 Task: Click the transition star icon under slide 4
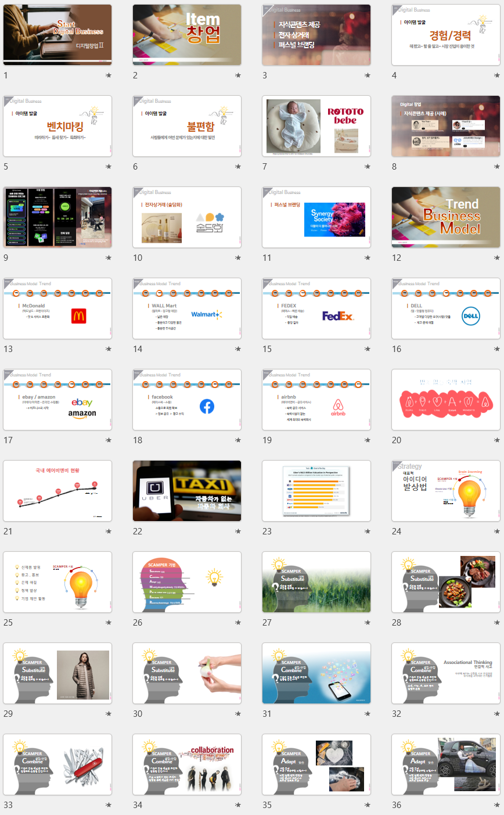click(496, 76)
